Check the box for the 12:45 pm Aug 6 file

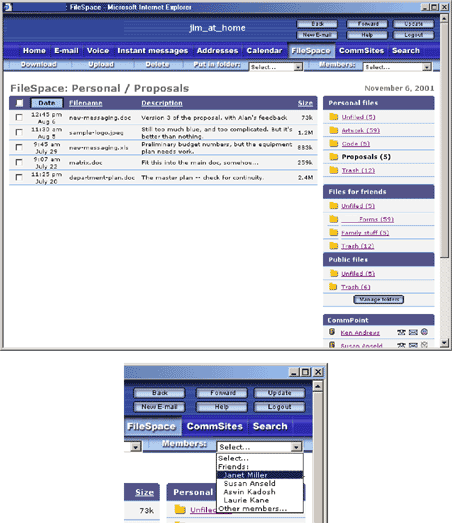click(19, 117)
